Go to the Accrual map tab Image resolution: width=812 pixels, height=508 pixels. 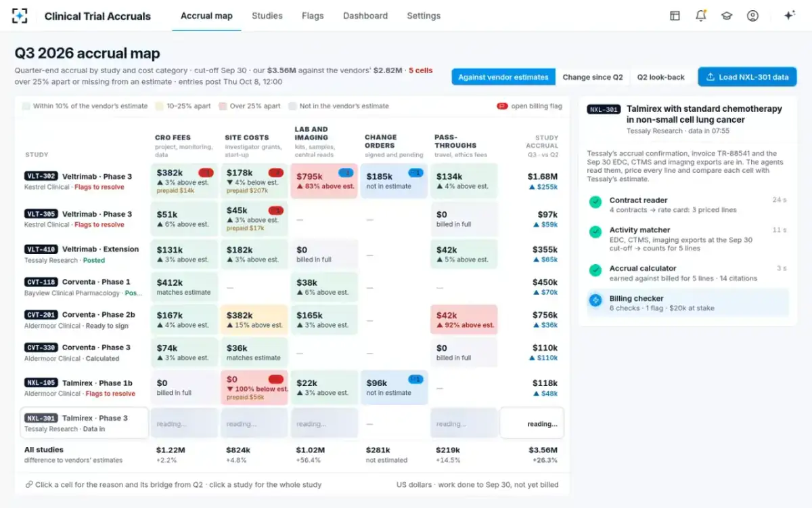click(x=206, y=16)
